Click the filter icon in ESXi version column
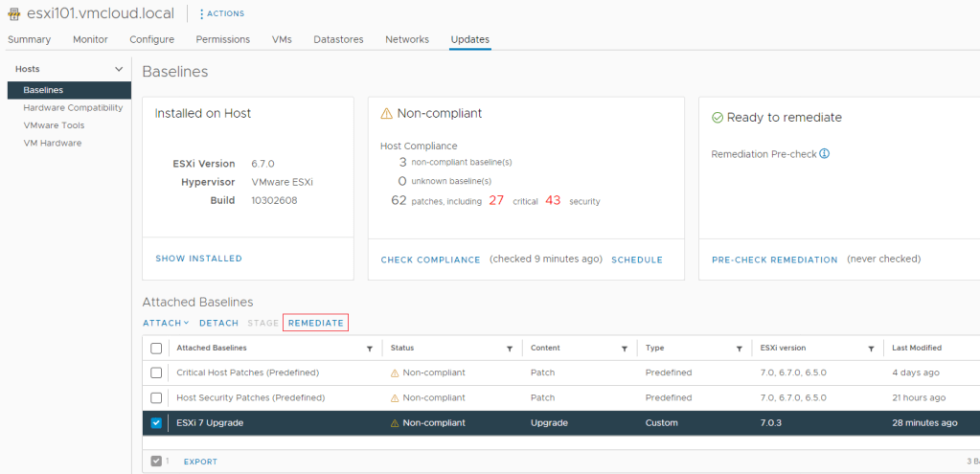This screenshot has width=980, height=474. pyautogui.click(x=871, y=349)
